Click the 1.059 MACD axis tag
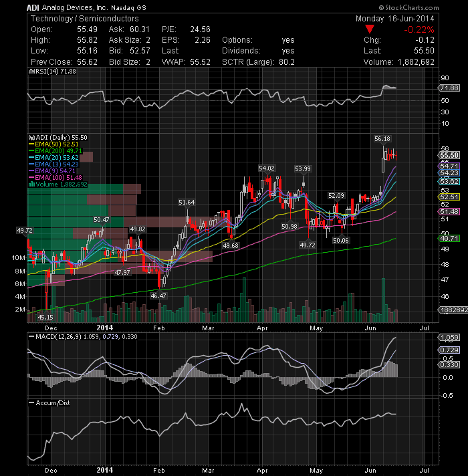The width and height of the screenshot is (468, 476). 449,338
